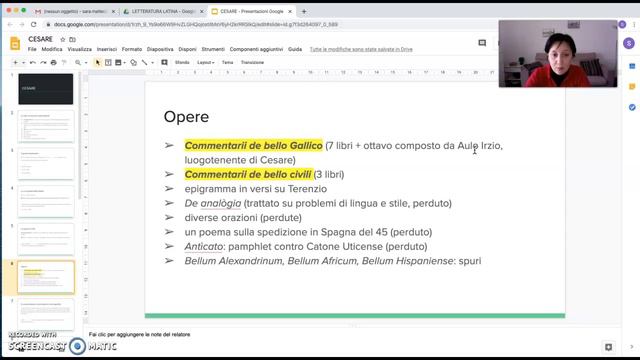The image size is (640, 360).
Task: Open the Disponi menu
Action: [187, 49]
